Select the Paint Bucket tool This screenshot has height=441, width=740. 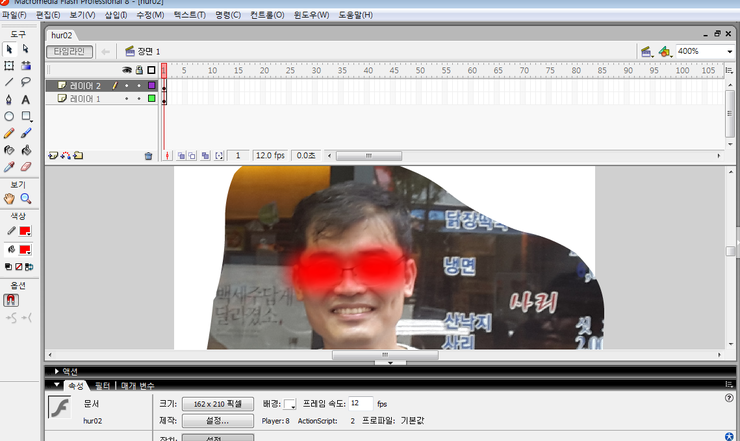[26, 150]
